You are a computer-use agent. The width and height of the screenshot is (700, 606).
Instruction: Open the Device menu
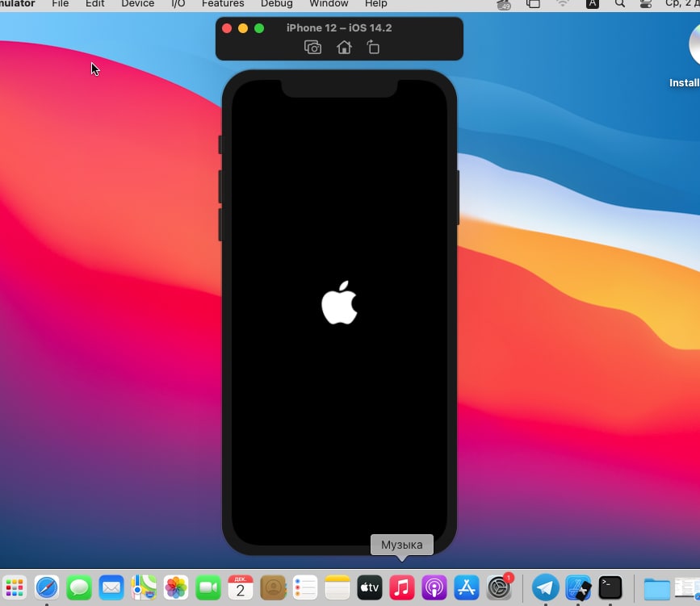137,3
